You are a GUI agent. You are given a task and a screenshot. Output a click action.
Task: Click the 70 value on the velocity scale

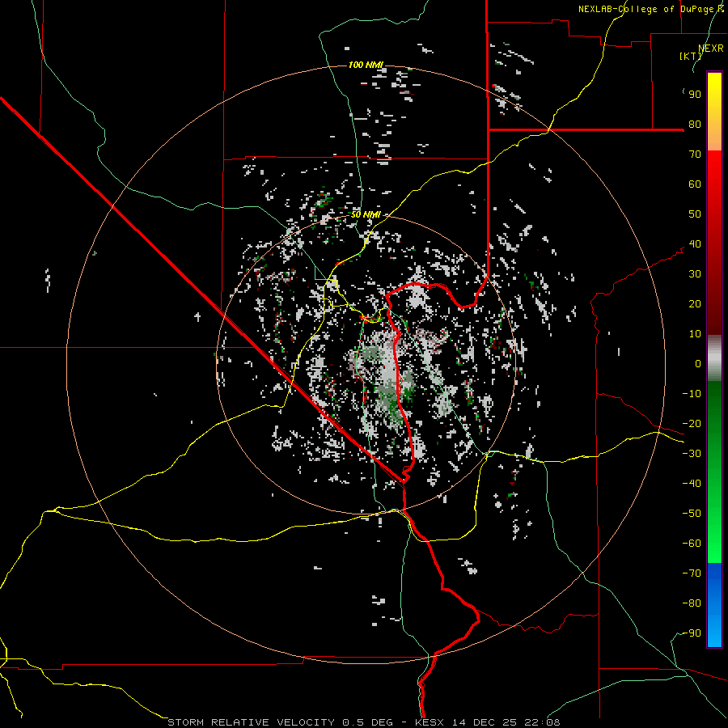pyautogui.click(x=695, y=154)
